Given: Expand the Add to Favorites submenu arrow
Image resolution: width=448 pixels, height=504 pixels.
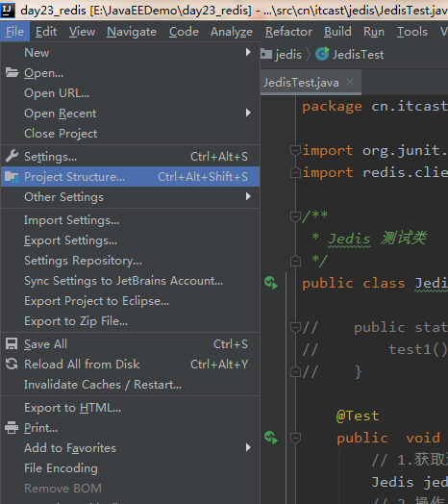Looking at the screenshot, I should tap(248, 447).
